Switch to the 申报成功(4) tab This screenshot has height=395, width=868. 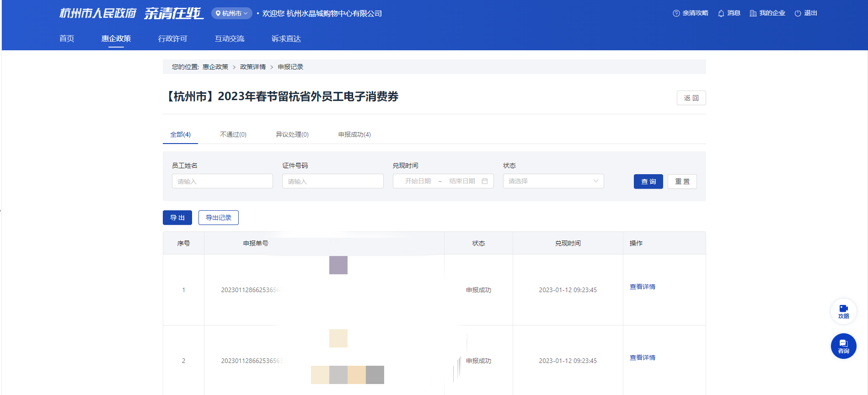[x=354, y=134]
